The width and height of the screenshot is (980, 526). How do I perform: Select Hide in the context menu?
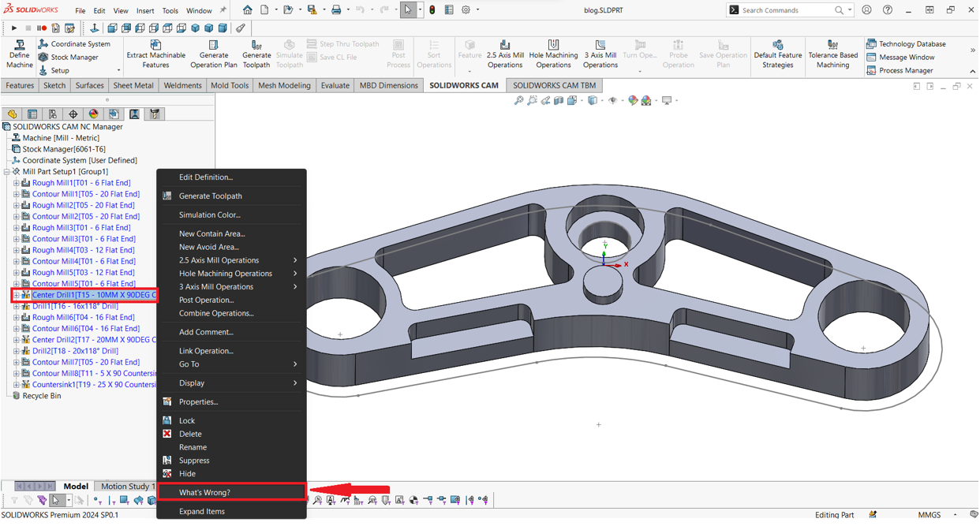click(187, 474)
